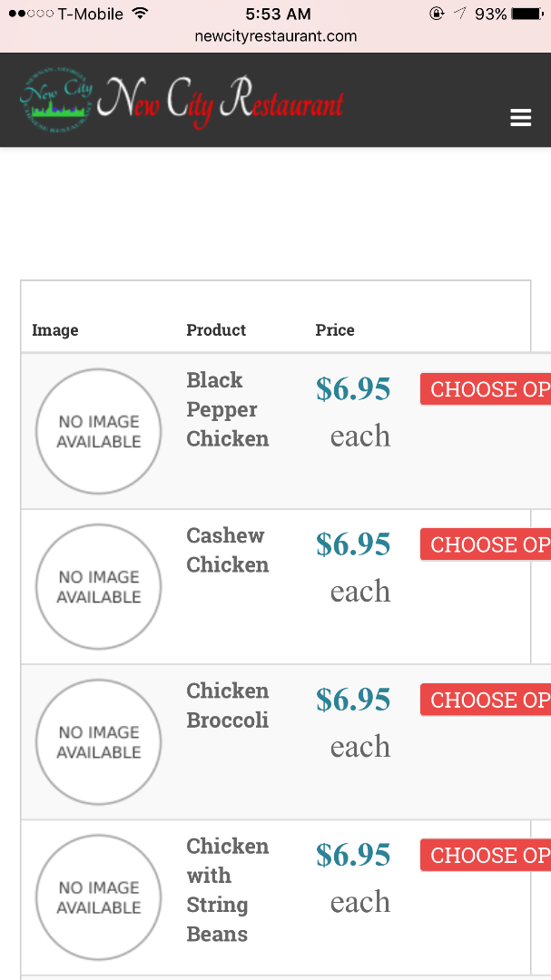Choose options for Chicken with String Beans
The height and width of the screenshot is (980, 551).
click(x=486, y=855)
